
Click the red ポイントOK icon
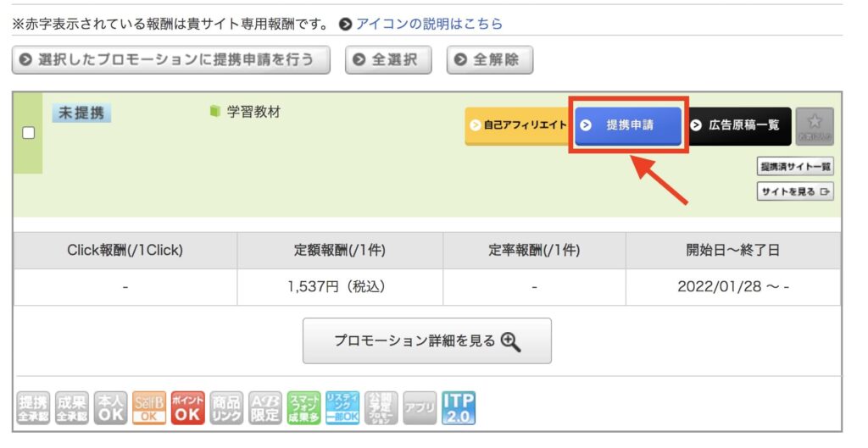coord(187,408)
